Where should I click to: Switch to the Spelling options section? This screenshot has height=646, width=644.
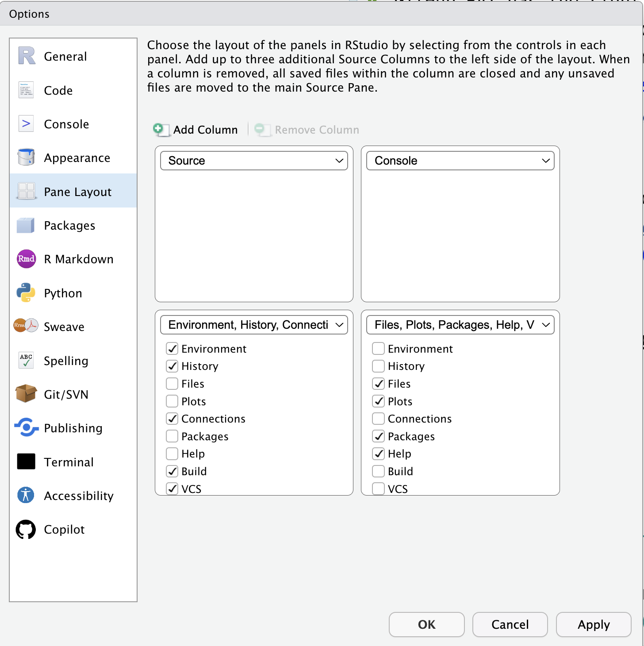click(x=66, y=361)
